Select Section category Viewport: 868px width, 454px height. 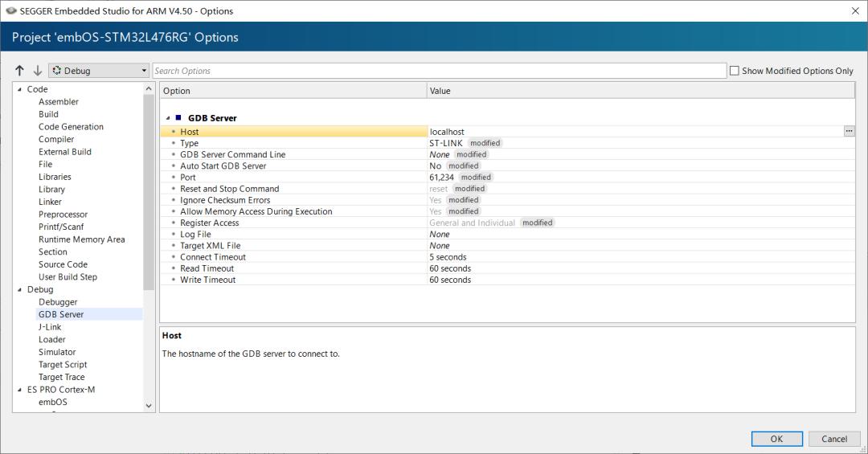[52, 252]
